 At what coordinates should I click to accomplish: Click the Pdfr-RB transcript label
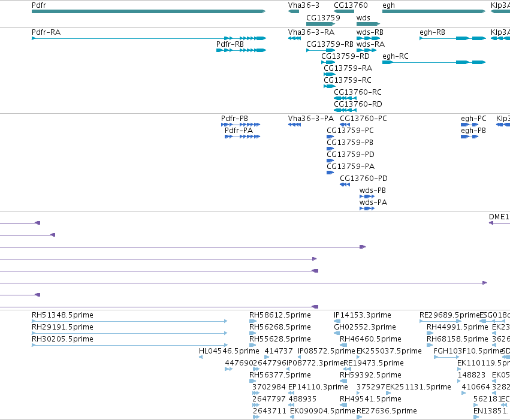coord(230,44)
